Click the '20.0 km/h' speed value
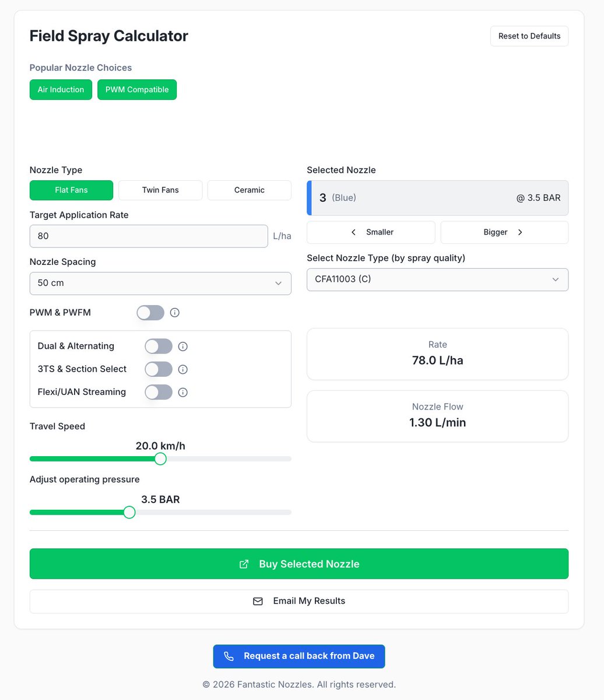Image resolution: width=604 pixels, height=700 pixels. [x=160, y=446]
